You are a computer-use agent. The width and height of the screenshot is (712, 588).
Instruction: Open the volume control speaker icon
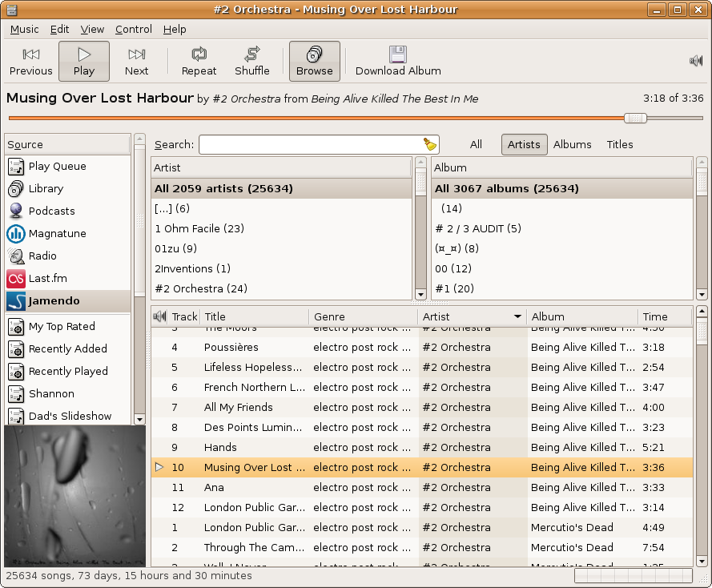pos(696,61)
